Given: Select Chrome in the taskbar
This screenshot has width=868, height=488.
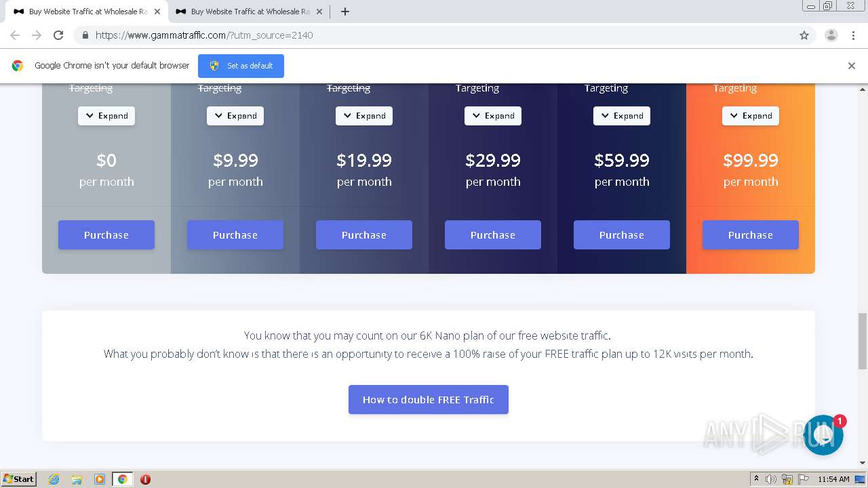Looking at the screenshot, I should click(123, 479).
